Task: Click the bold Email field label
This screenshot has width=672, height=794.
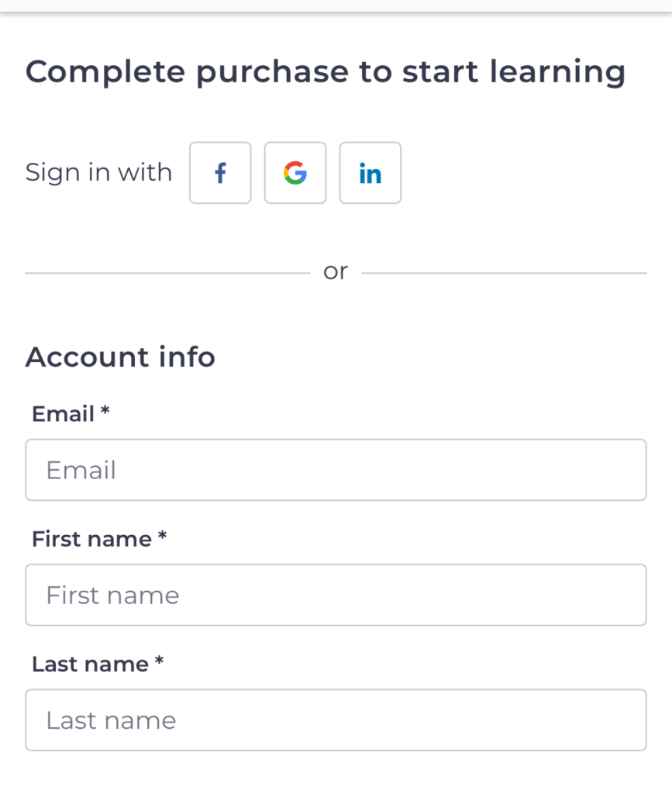Action: 64,414
